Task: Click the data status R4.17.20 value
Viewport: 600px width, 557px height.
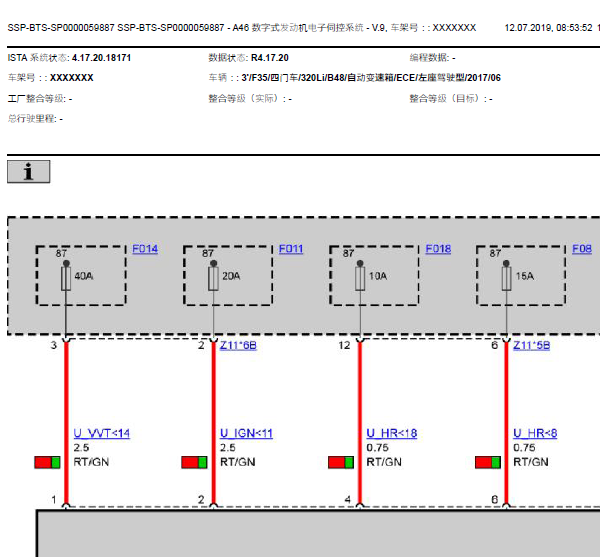Action: click(x=270, y=58)
